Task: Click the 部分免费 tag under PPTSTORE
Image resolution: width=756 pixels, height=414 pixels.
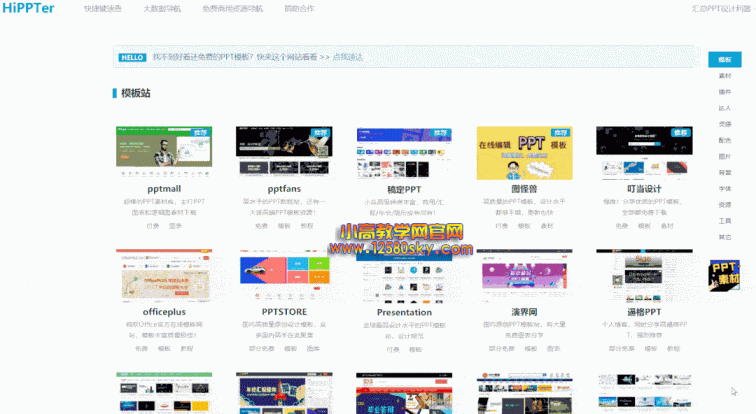Action: (261, 348)
